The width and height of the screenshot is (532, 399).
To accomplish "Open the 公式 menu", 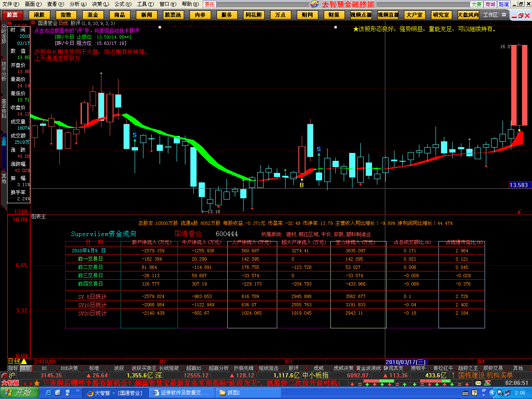I will click(x=123, y=4).
